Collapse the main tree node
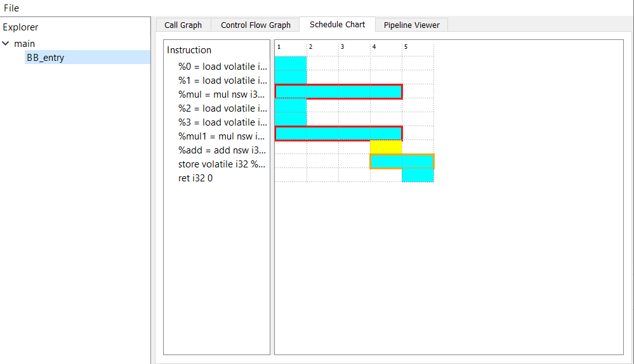This screenshot has height=364, width=634. click(x=6, y=44)
